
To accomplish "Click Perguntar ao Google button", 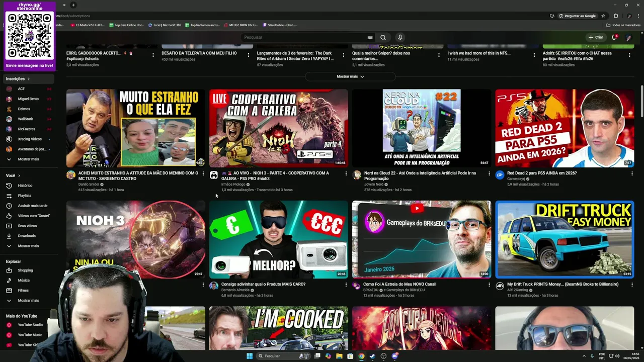I will 579,16.
